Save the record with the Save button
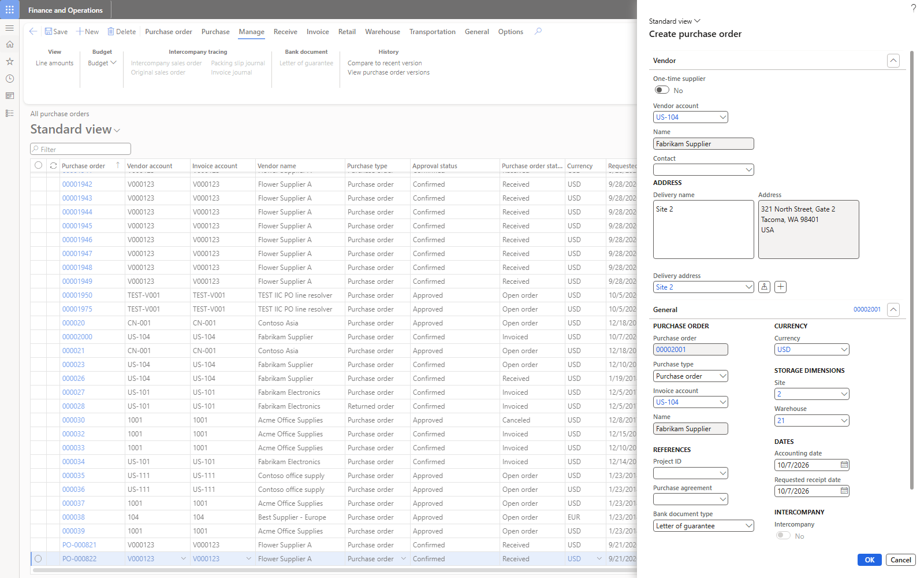Screen dimensions: 924x578 pyautogui.click(x=56, y=32)
